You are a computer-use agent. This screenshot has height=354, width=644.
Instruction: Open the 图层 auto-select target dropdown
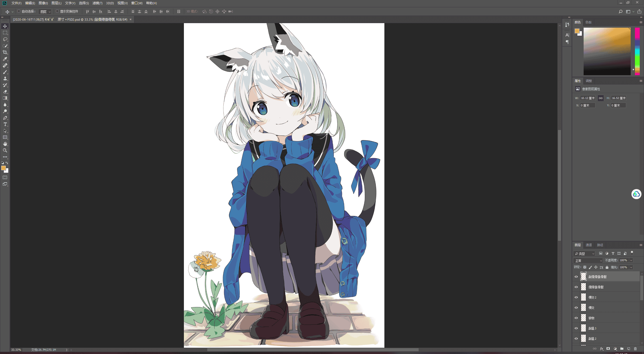(x=45, y=12)
